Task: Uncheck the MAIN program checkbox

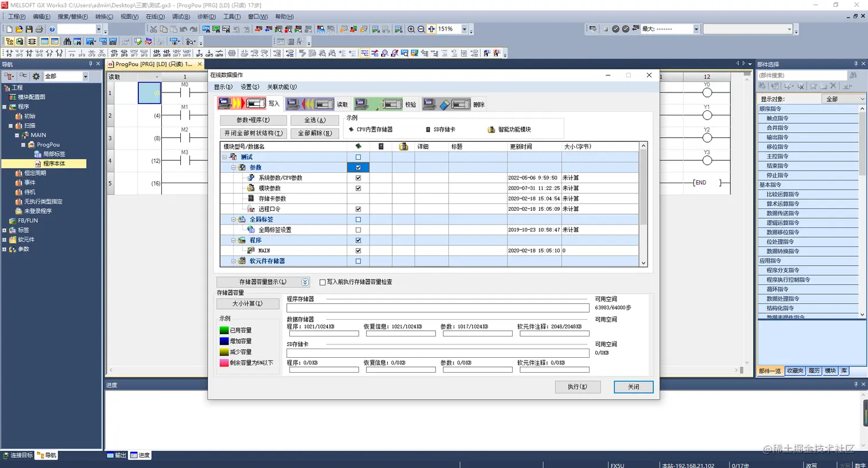Action: point(358,250)
